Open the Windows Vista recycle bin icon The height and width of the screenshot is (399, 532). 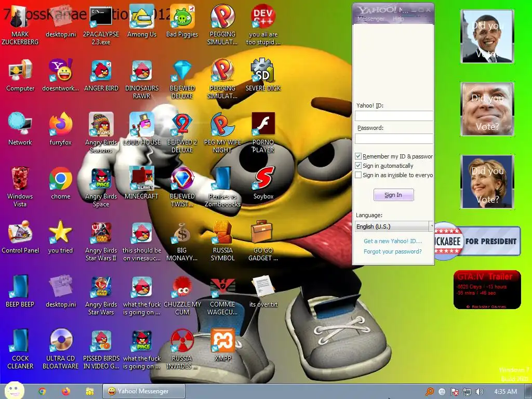(x=20, y=187)
